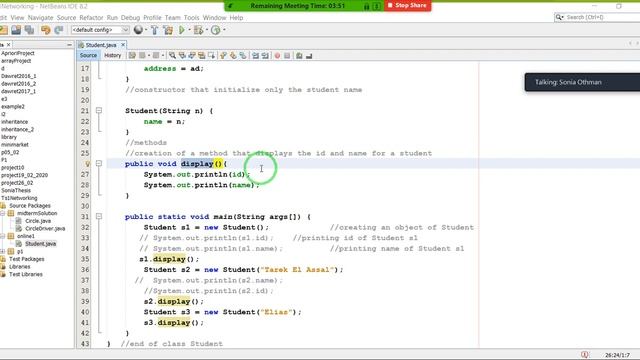Collapse the main method fold at line 31
This screenshot has height=360, width=640.
click(x=99, y=216)
